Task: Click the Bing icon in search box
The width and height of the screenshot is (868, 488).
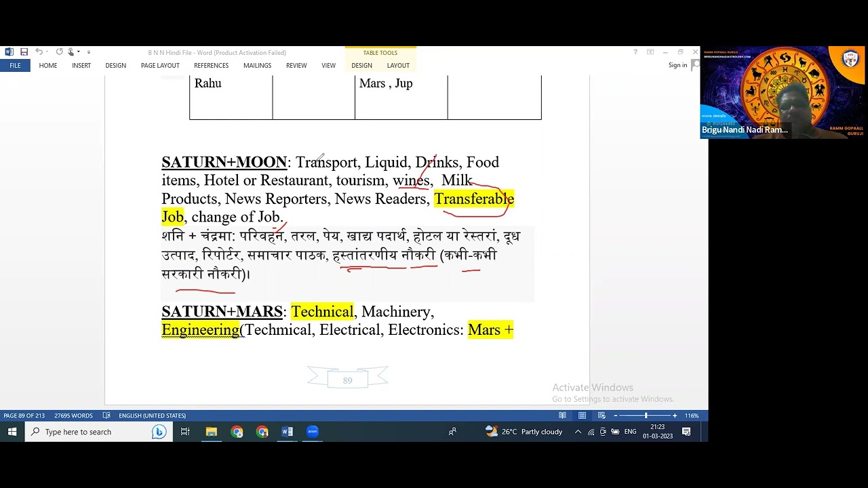Action: pyautogui.click(x=159, y=432)
